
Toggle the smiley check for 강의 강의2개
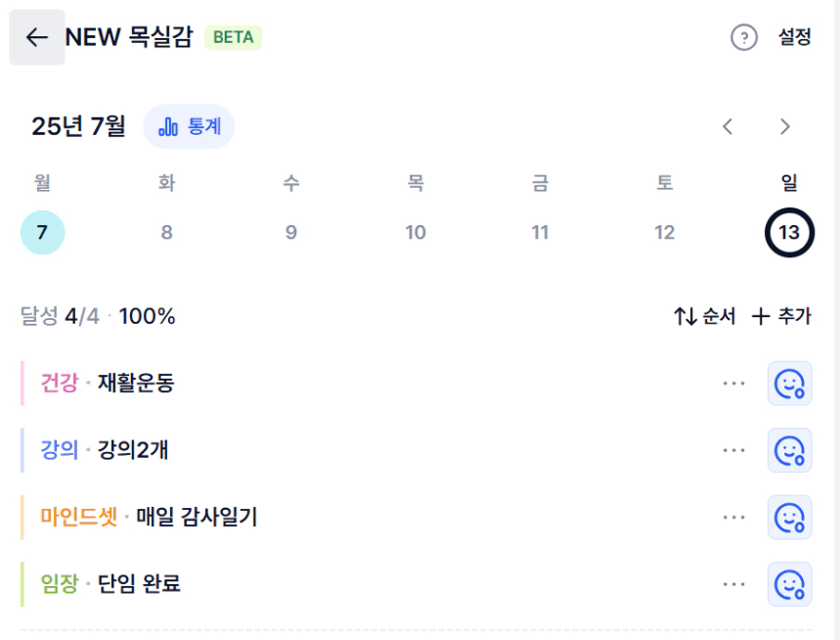tap(790, 450)
